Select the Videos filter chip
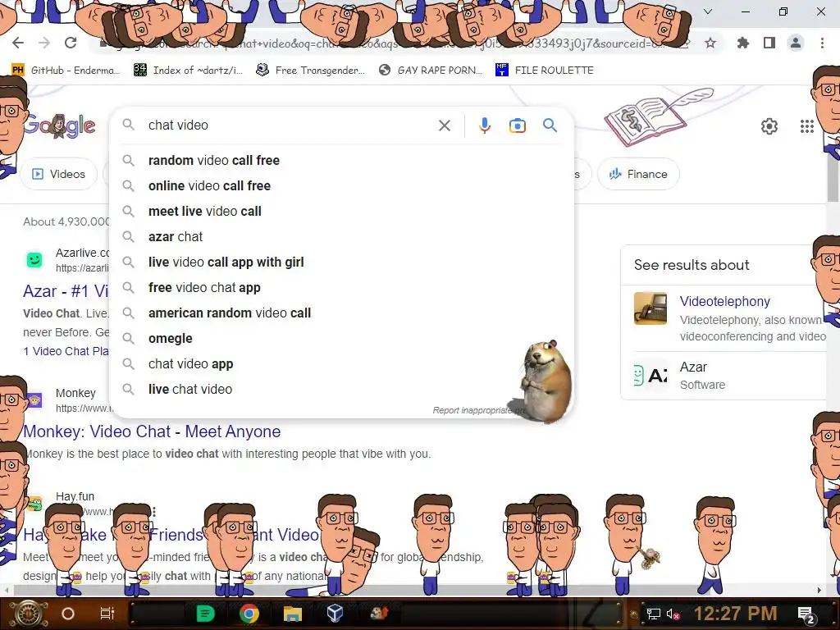 59,174
